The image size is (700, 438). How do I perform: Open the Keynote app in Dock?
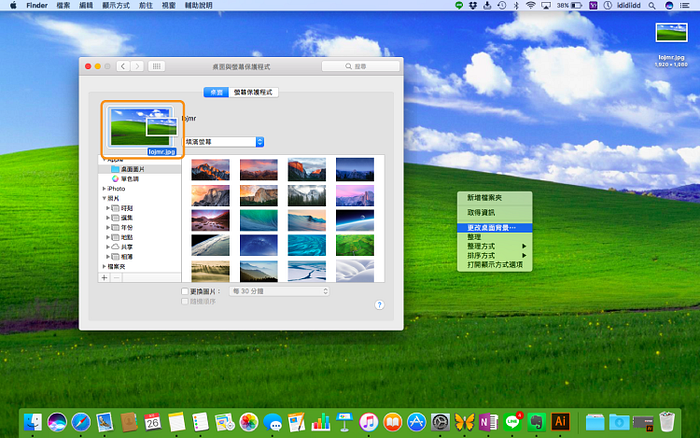pos(344,422)
